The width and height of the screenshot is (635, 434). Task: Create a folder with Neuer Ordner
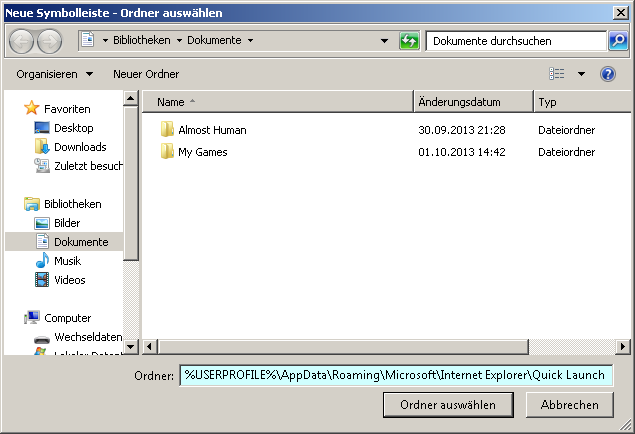coord(146,74)
